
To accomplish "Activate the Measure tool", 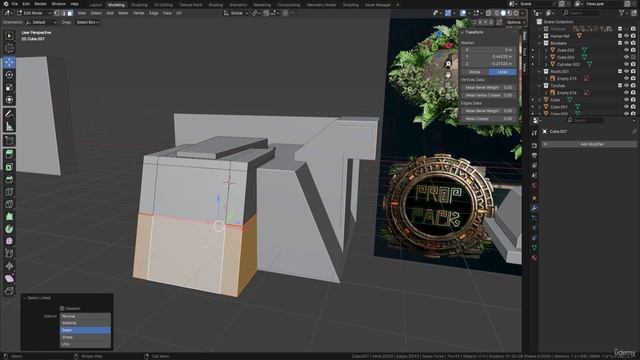I will coord(9,127).
